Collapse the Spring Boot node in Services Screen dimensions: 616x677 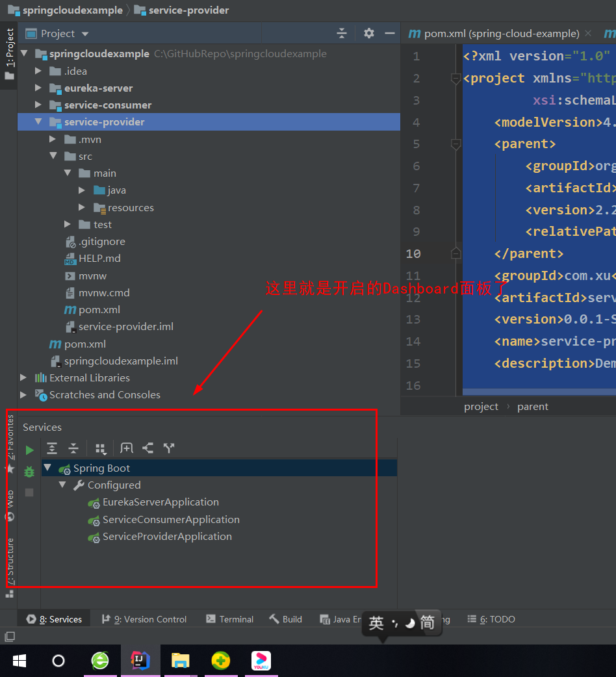(47, 468)
